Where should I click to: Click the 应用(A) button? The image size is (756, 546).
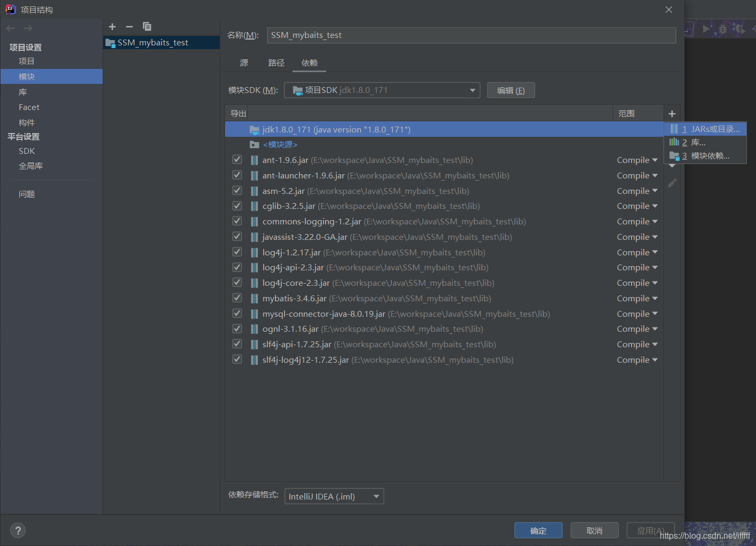(x=651, y=531)
